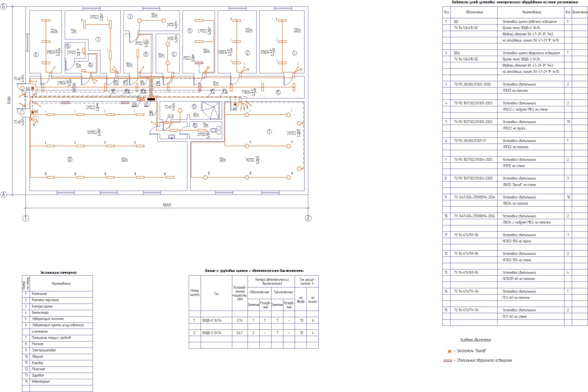Click the НСП02-100 на тросе entry

click(x=517, y=241)
